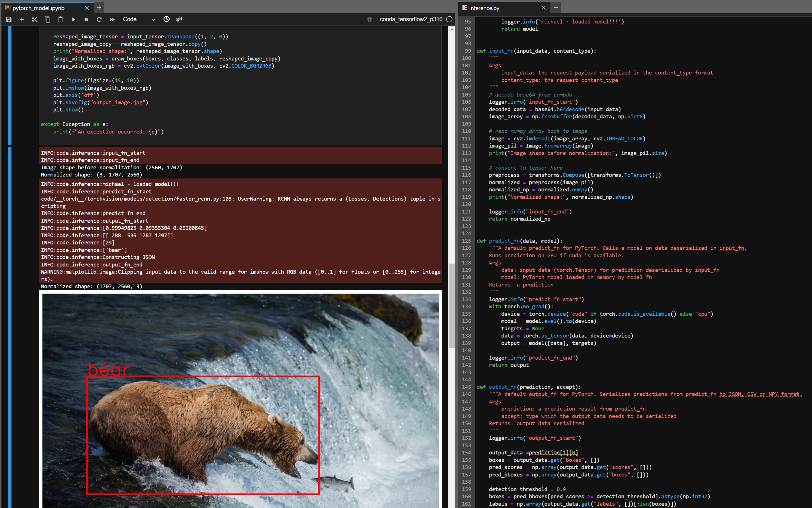Click the base64.b64decode(input_data) line
Screen dimensions: 812x508
(555, 109)
